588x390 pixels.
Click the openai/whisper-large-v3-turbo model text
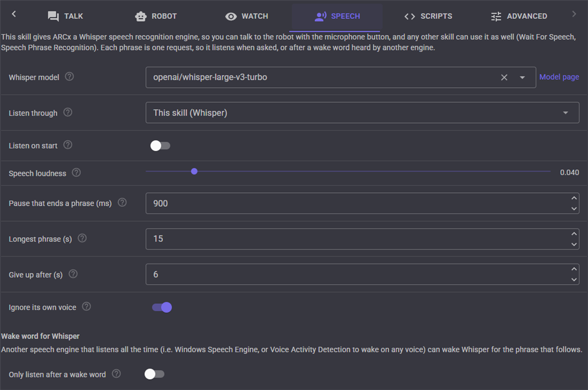(x=210, y=77)
